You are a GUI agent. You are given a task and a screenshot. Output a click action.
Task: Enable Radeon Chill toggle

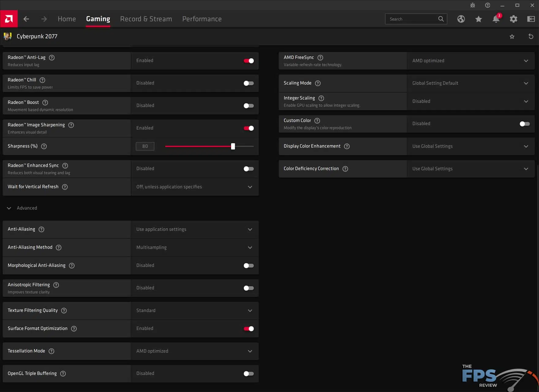[x=249, y=83]
